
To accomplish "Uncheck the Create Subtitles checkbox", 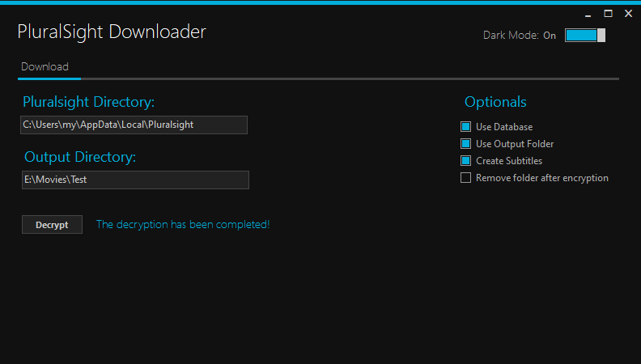I will click(465, 160).
